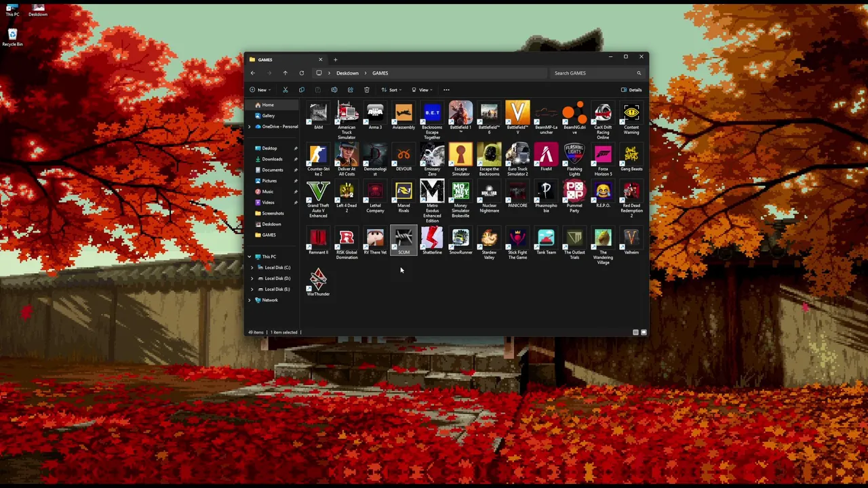Viewport: 868px width, 488px height.
Task: Select the Left 4 Dead 2 shortcut
Action: [x=347, y=197]
